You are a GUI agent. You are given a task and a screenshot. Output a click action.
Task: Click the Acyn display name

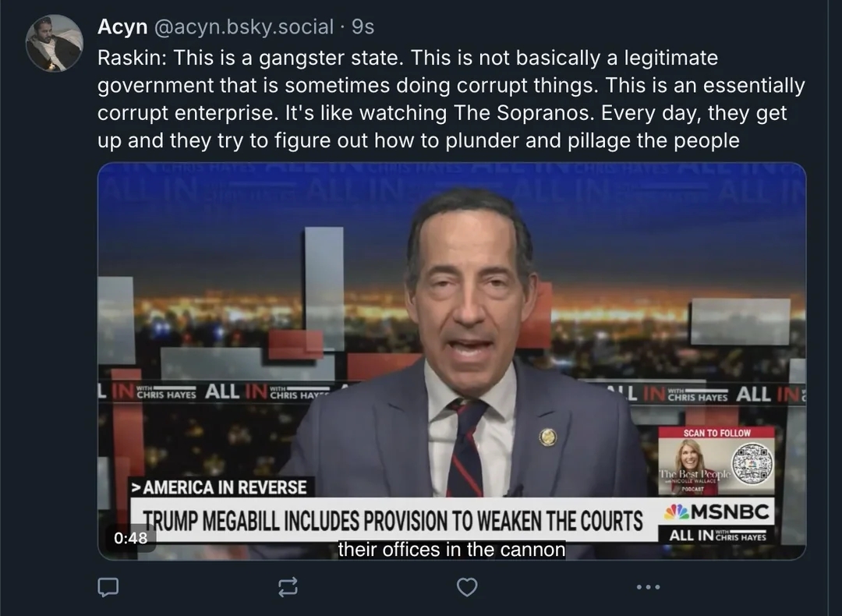click(122, 27)
